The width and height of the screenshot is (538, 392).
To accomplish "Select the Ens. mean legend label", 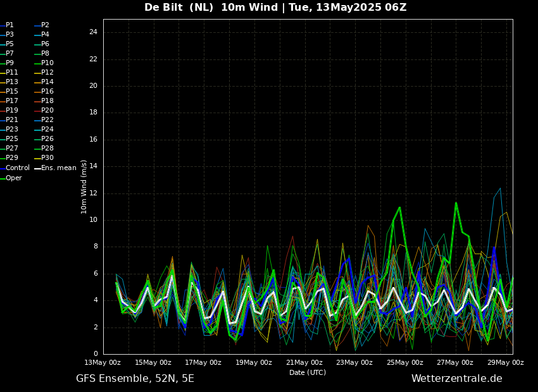I will point(58,168).
